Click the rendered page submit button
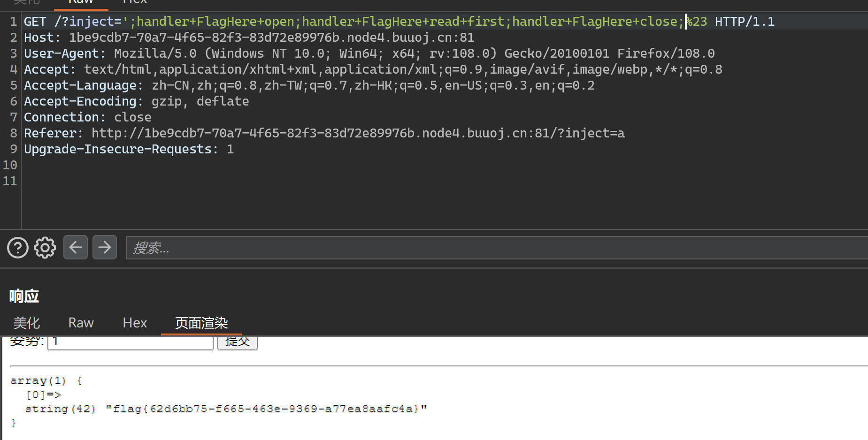The height and width of the screenshot is (440, 868). [x=238, y=342]
